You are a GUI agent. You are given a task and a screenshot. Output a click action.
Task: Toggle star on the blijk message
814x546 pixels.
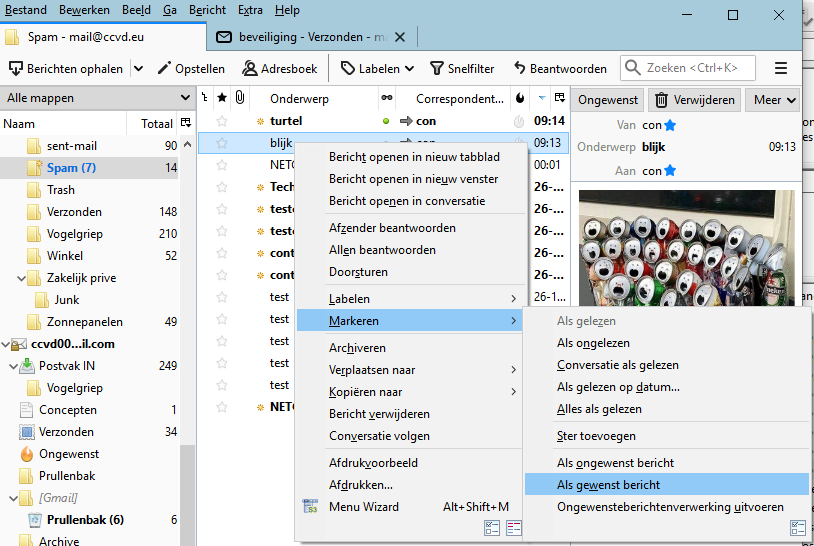[222, 143]
